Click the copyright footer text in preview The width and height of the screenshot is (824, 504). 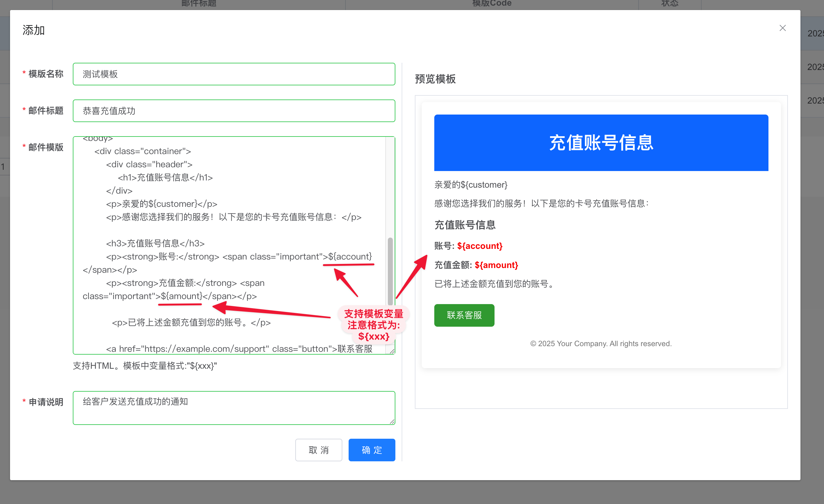pyautogui.click(x=601, y=343)
